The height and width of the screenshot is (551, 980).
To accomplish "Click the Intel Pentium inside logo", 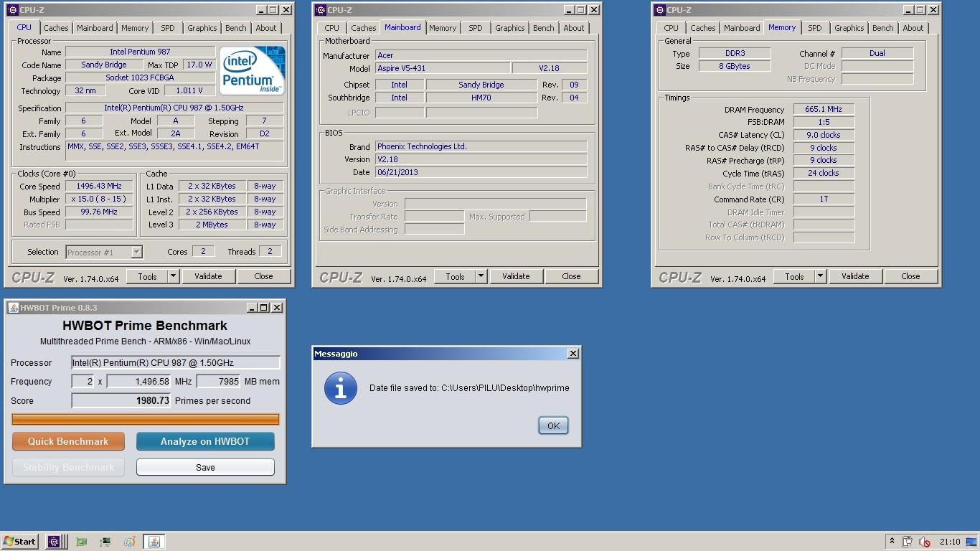I will (253, 70).
